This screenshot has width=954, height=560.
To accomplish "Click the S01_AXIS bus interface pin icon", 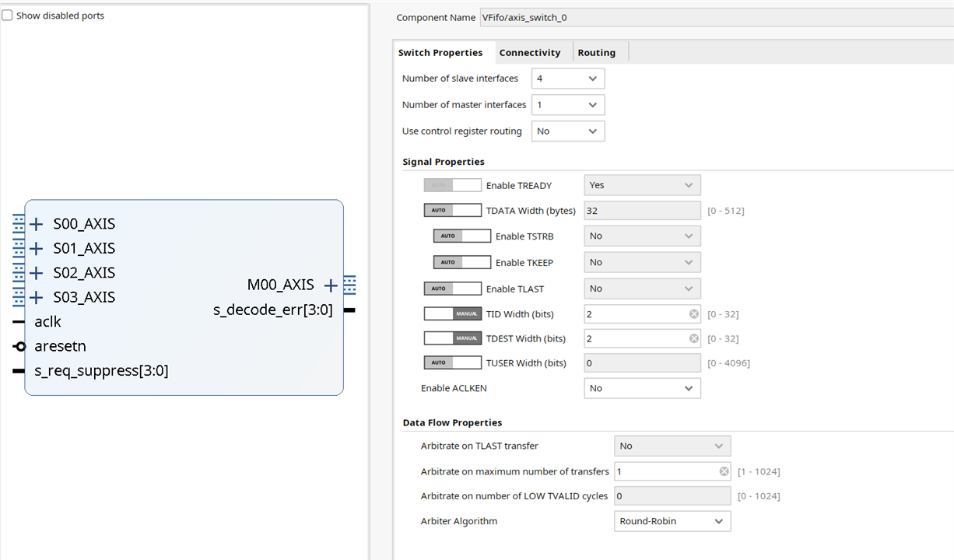I will tap(19, 249).
